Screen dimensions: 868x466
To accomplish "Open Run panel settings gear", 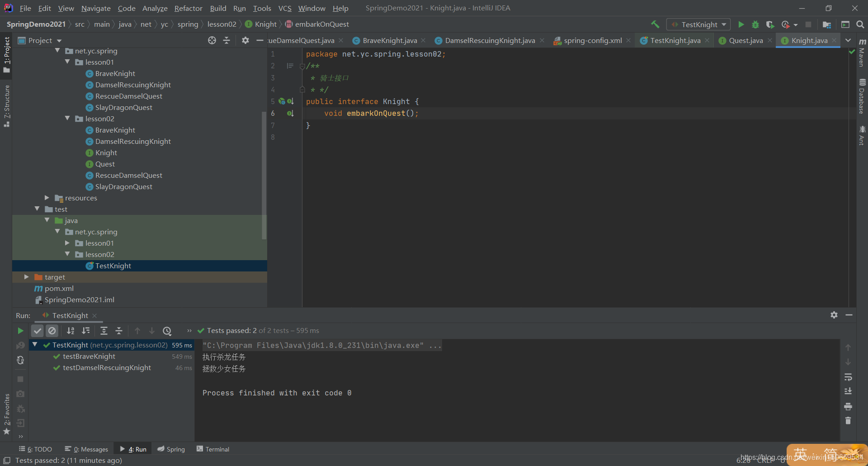I will click(834, 315).
